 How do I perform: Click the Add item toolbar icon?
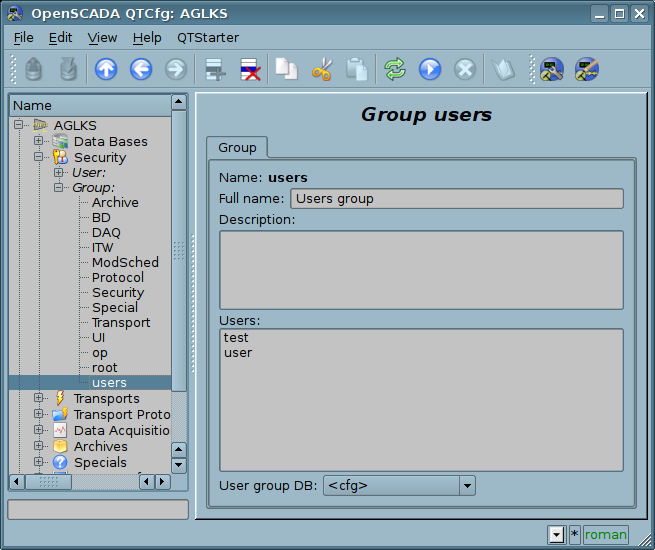pyautogui.click(x=215, y=69)
